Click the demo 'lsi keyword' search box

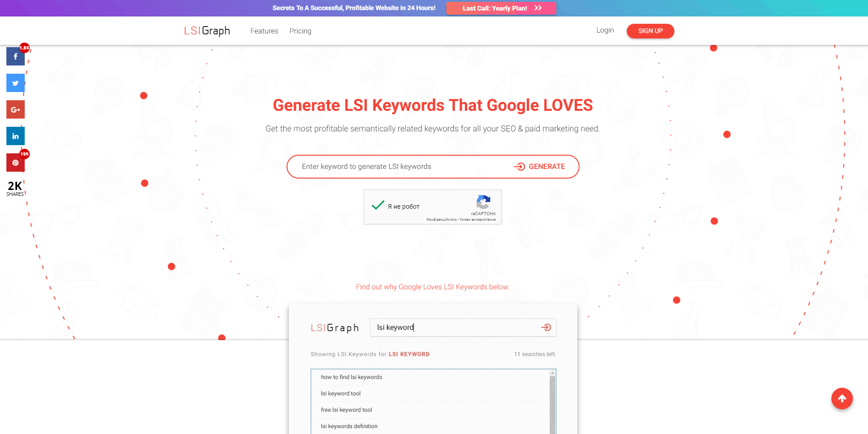point(463,327)
